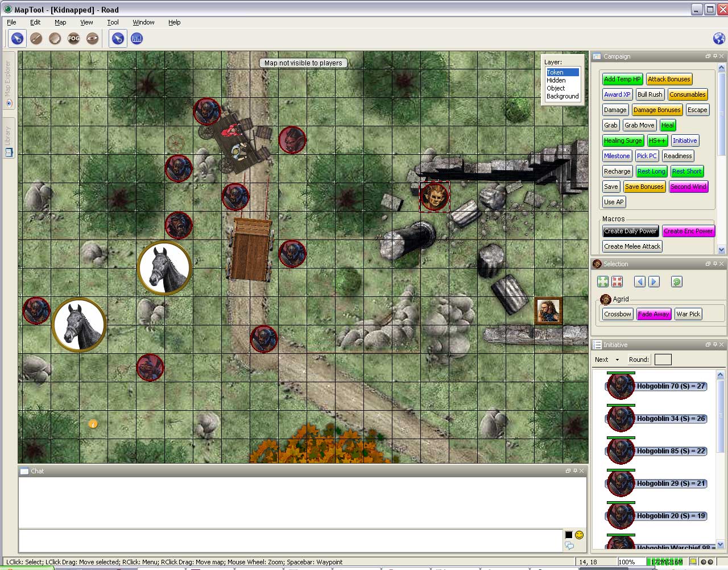
Task: Click the yellow status bar indicator icon
Action: [693, 562]
